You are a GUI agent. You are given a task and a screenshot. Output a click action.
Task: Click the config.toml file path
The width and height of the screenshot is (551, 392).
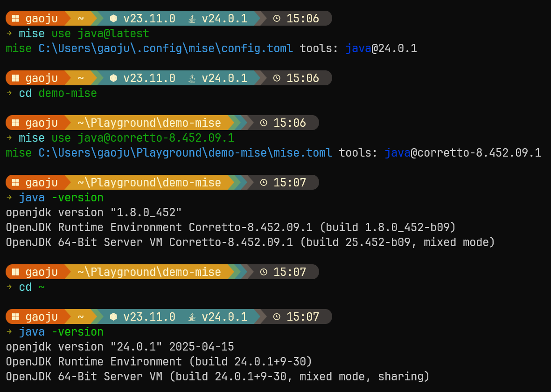tap(166, 48)
